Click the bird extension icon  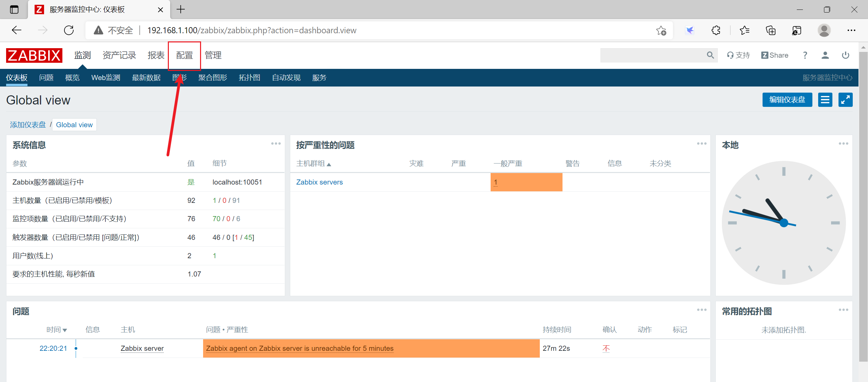click(x=690, y=30)
